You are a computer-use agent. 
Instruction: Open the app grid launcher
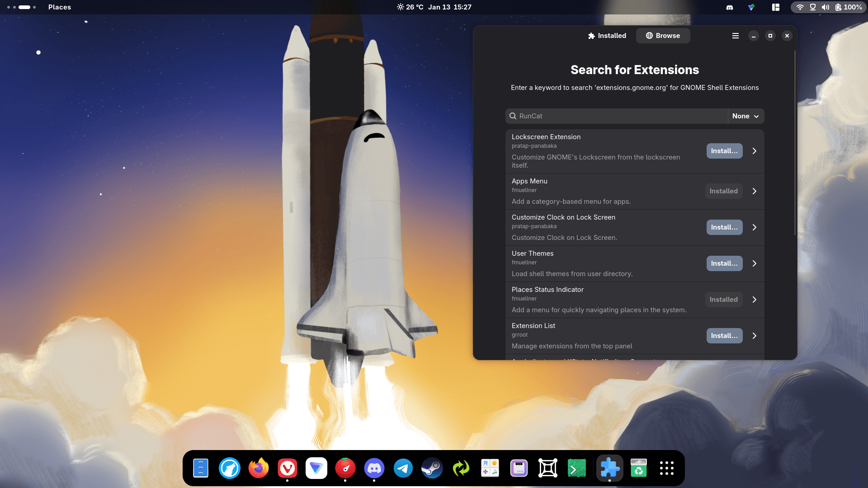[x=666, y=468]
